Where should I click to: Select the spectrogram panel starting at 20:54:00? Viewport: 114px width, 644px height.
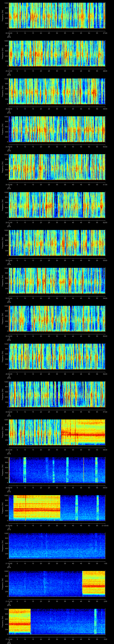[x=57, y=318]
